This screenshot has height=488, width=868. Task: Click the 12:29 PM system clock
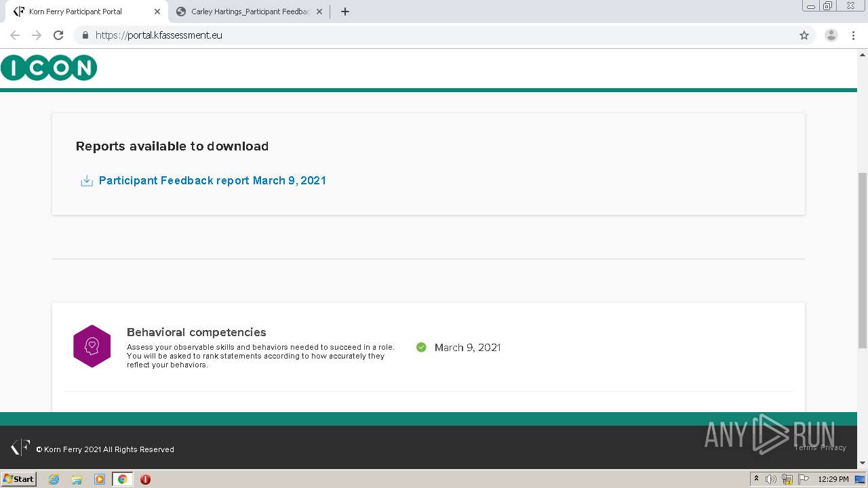(x=833, y=479)
